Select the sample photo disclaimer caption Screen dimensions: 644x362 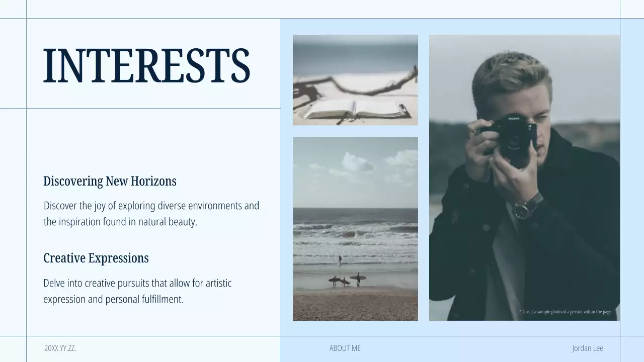[x=566, y=312]
